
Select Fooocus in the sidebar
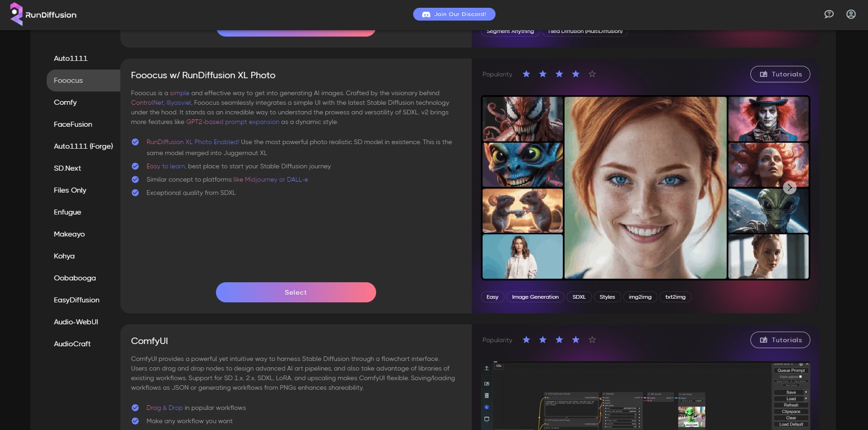[x=83, y=81]
